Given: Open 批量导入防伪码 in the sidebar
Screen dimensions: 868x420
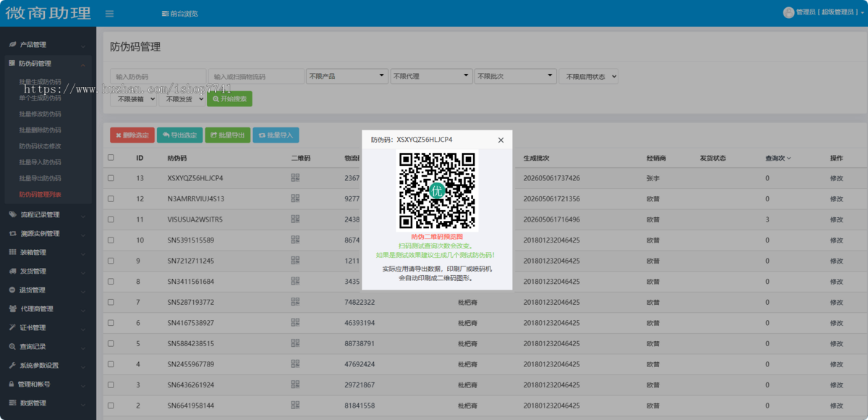Looking at the screenshot, I should (40, 162).
